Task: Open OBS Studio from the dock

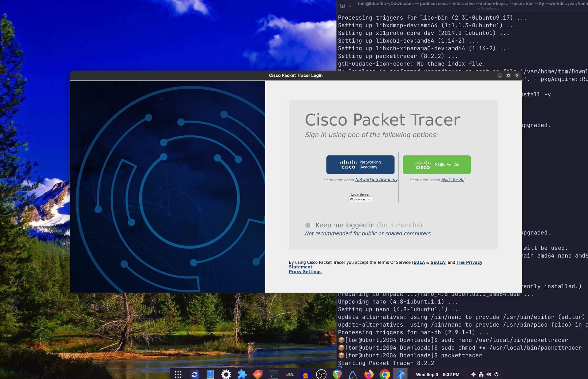Action: pyautogui.click(x=321, y=374)
